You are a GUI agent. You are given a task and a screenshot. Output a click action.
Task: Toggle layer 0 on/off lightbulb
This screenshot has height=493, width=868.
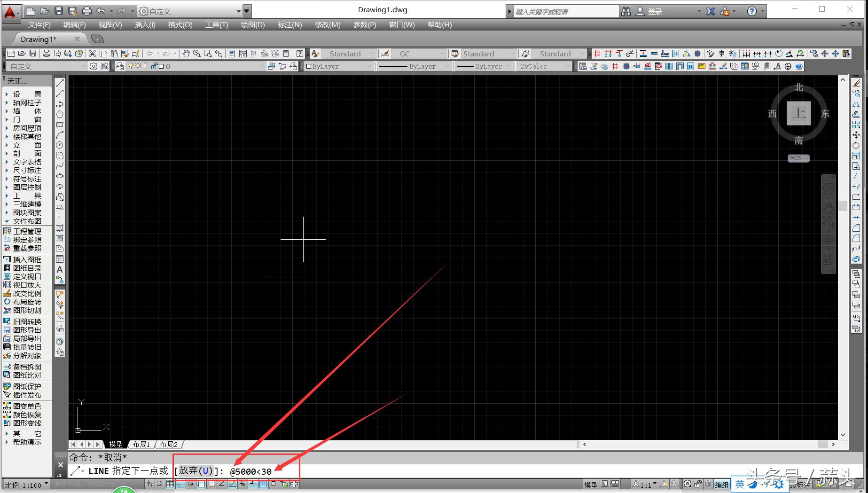(x=131, y=66)
